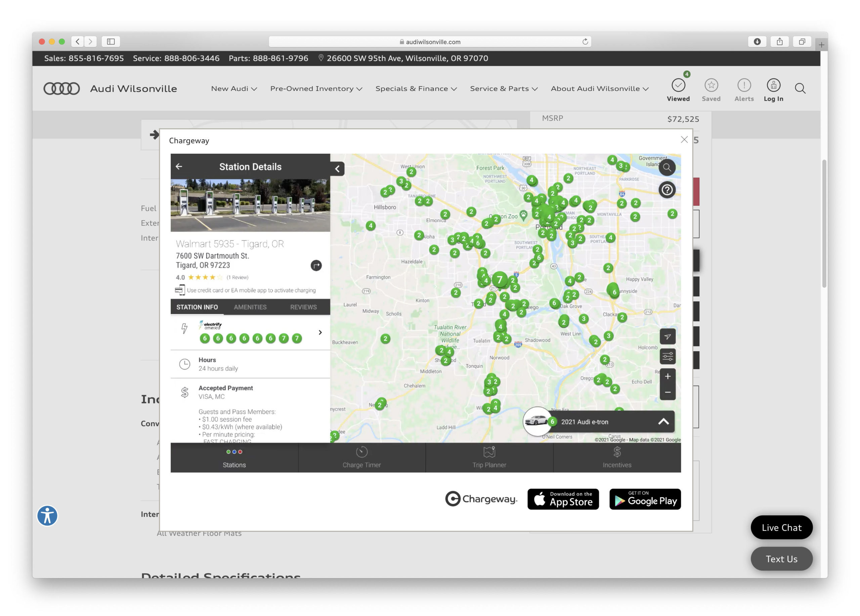The width and height of the screenshot is (860, 616).
Task: Click the page vertical scrollbar
Action: pyautogui.click(x=824, y=224)
